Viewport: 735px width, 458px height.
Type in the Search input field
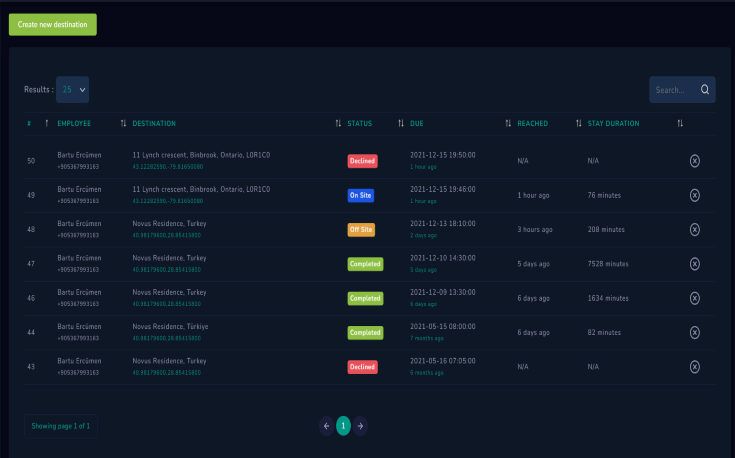[x=673, y=90]
